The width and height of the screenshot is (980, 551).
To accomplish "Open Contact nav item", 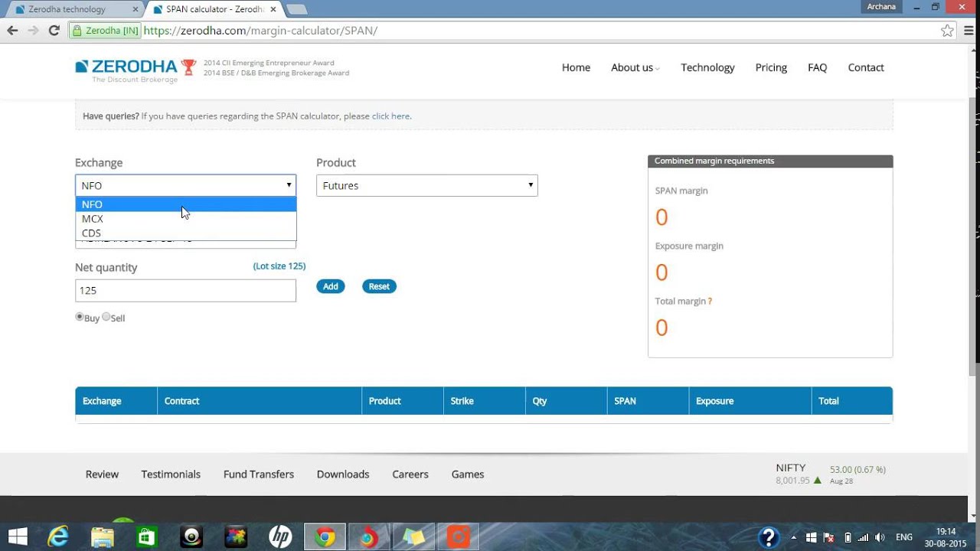I will 866,67.
